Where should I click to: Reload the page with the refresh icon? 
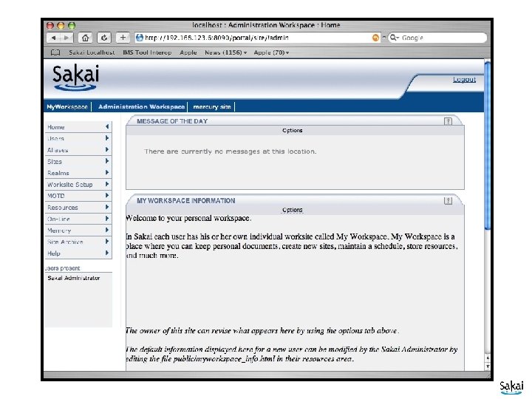point(104,38)
